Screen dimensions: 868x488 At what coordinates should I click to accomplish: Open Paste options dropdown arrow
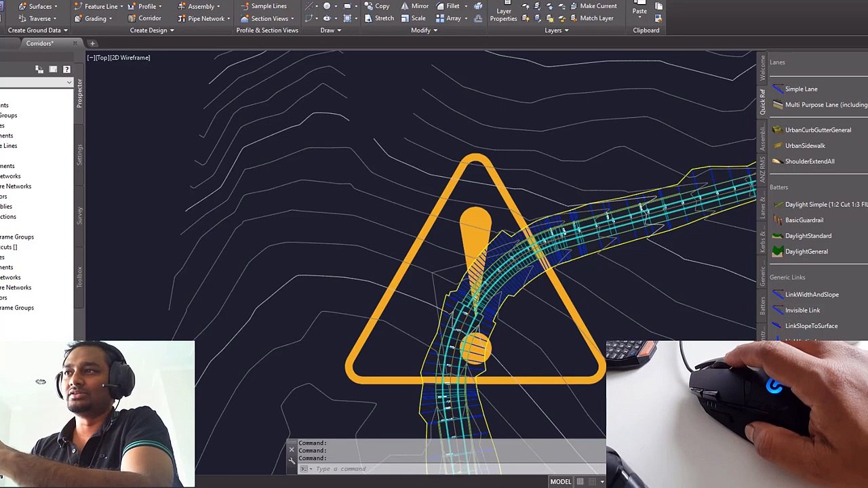(x=639, y=18)
